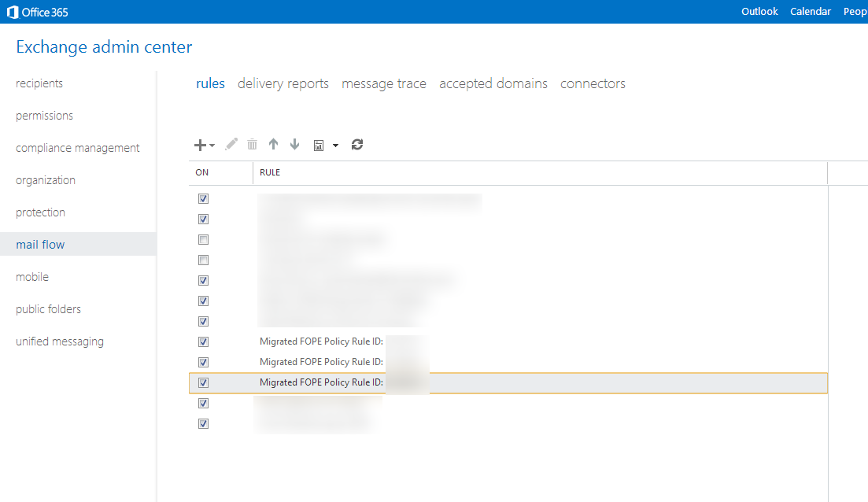Select the highlighted Migrated FOPE Policy Rule row
Image resolution: width=868 pixels, height=502 pixels.
click(508, 383)
